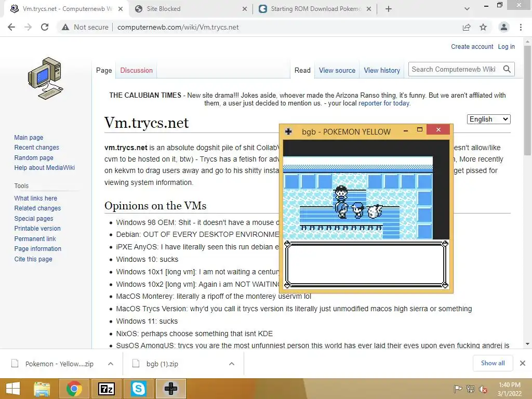532x399 pixels.
Task: Click the address bar URL
Action: tap(178, 27)
